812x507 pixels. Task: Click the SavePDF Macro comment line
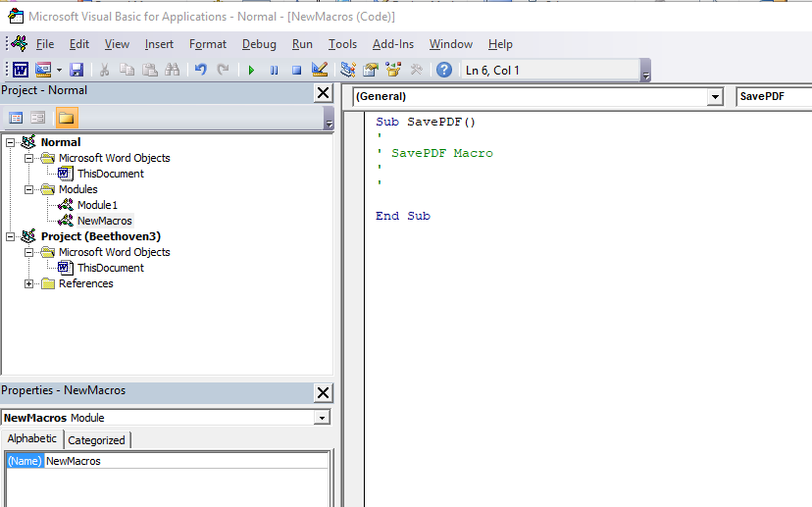(x=435, y=153)
